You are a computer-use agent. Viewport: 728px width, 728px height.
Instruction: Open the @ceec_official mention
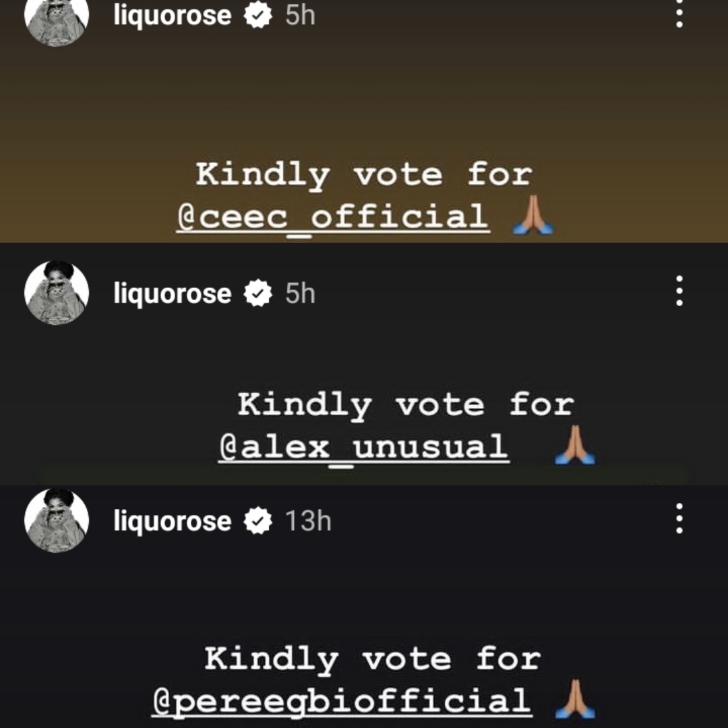coord(333,217)
